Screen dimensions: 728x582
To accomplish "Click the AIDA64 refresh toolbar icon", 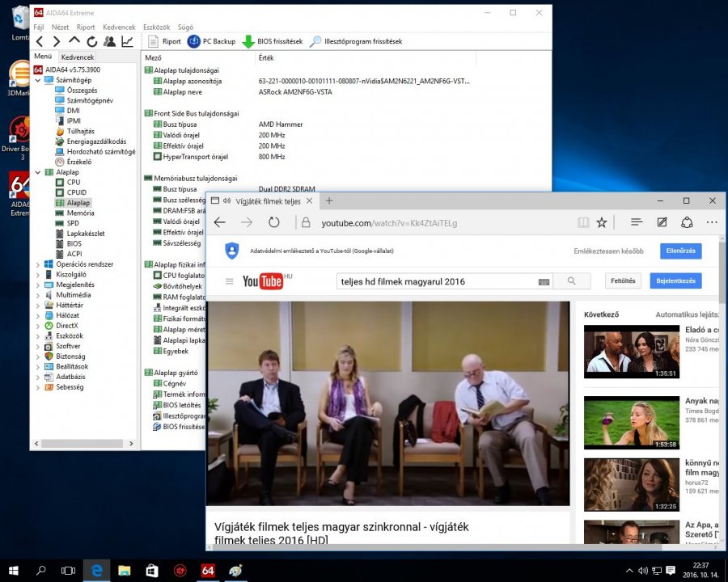I will click(x=91, y=41).
